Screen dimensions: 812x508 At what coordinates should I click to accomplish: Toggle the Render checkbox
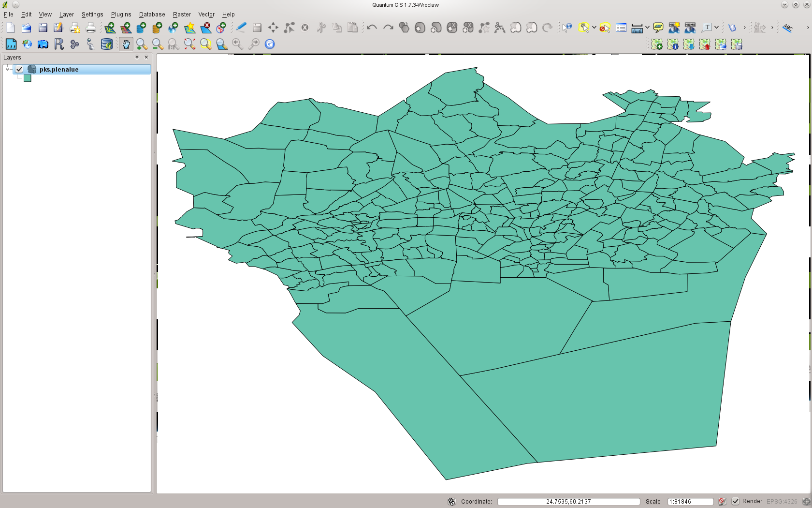[x=735, y=501]
